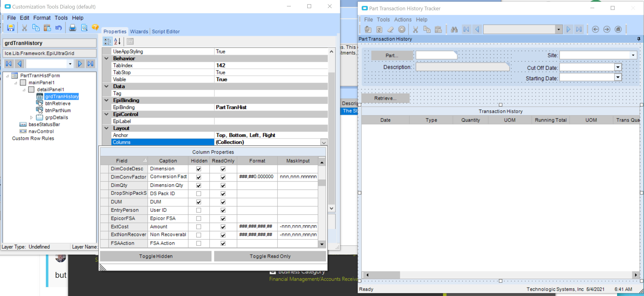Switch to the Wizards tab
The height and width of the screenshot is (296, 644).
pos(139,32)
